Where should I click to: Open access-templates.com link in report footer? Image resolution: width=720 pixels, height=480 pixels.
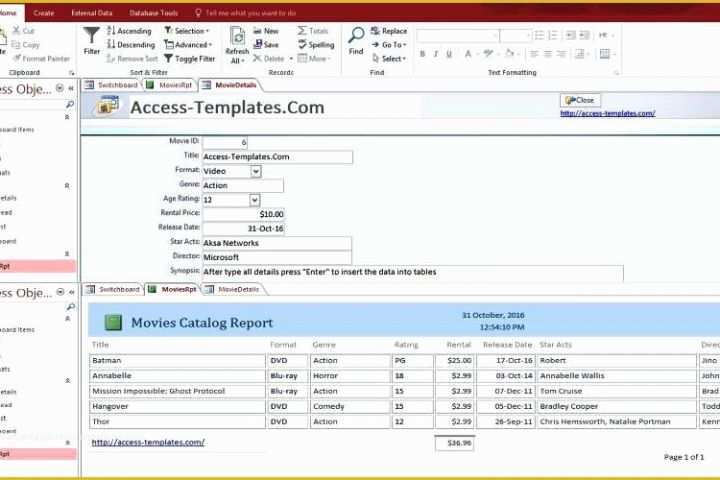coord(148,442)
